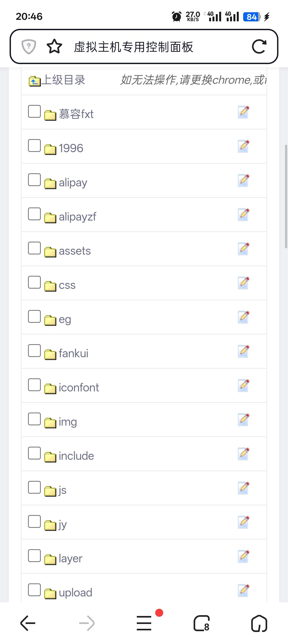Tick the checkbox next to include folder
This screenshot has height=644, width=288.
[34, 453]
